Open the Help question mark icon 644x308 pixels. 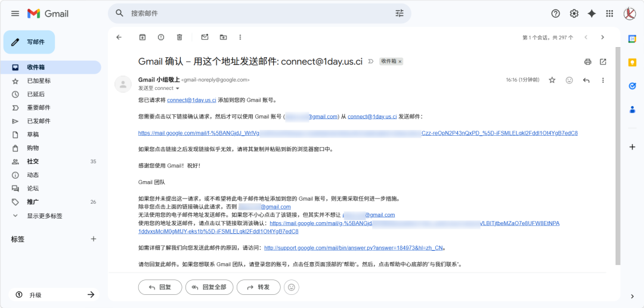(x=555, y=14)
